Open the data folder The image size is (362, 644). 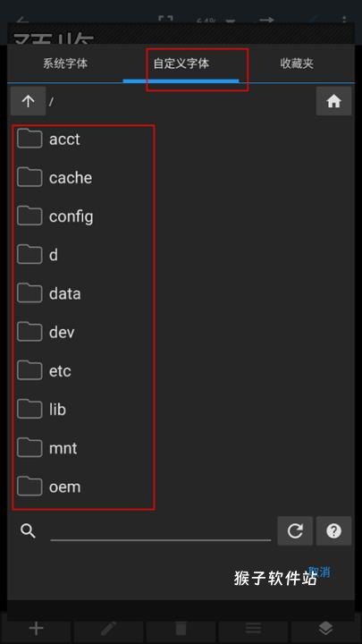[x=83, y=293]
